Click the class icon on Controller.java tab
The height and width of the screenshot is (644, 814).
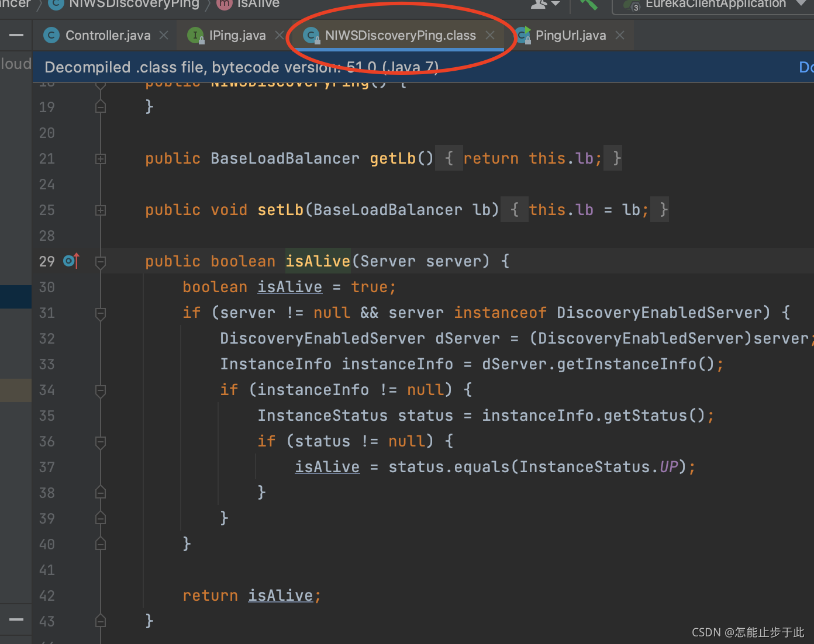click(x=51, y=36)
